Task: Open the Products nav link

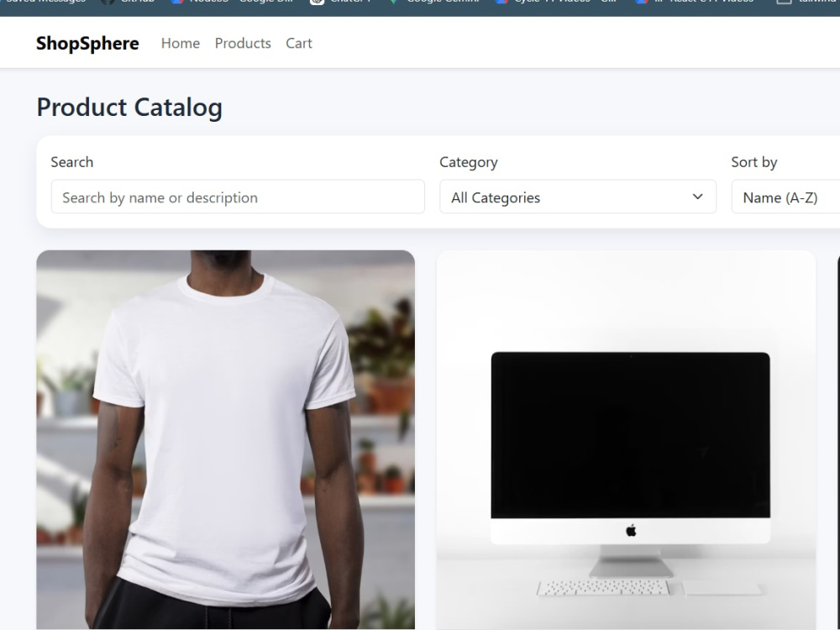Action: [x=243, y=44]
